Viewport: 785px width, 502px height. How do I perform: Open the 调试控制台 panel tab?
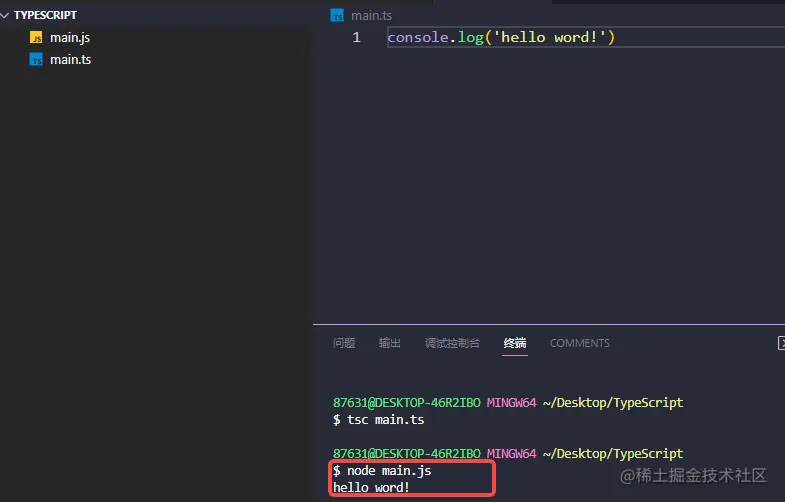(452, 343)
